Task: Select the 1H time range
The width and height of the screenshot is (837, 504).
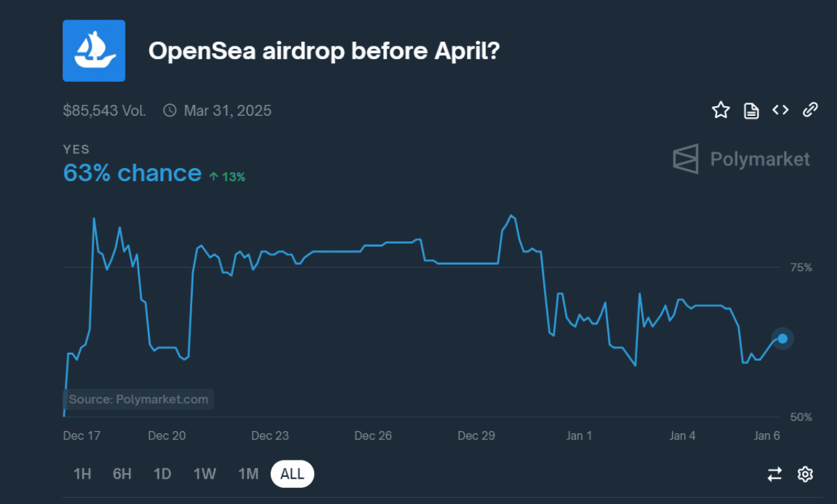Action: point(82,474)
